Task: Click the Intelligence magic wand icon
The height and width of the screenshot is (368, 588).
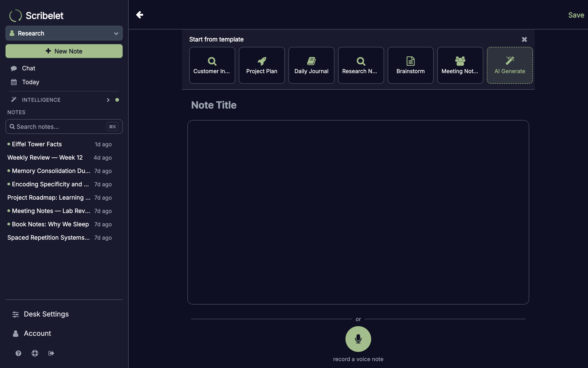Action: pyautogui.click(x=14, y=100)
